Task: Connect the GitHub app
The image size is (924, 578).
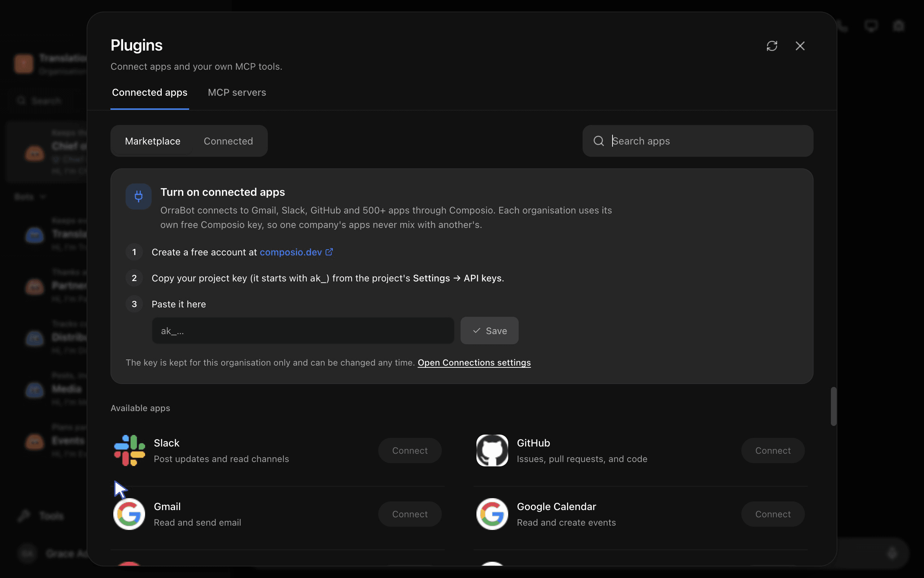Action: point(773,450)
